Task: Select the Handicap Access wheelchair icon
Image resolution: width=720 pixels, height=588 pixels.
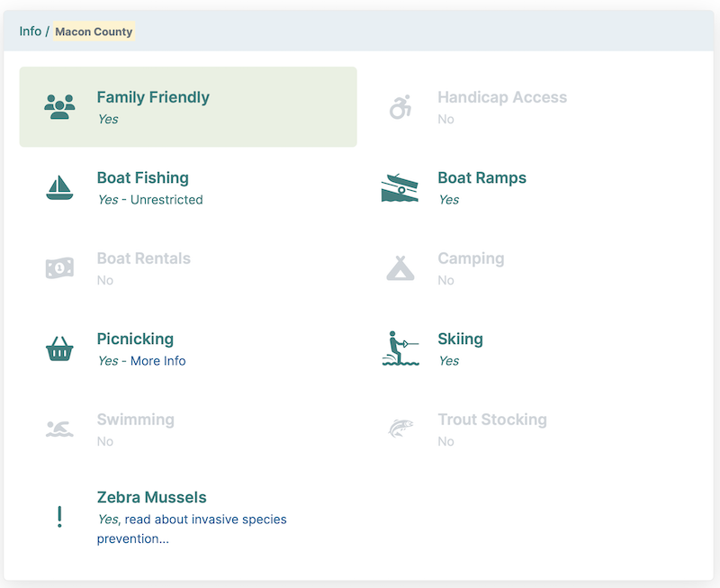Action: tap(400, 104)
